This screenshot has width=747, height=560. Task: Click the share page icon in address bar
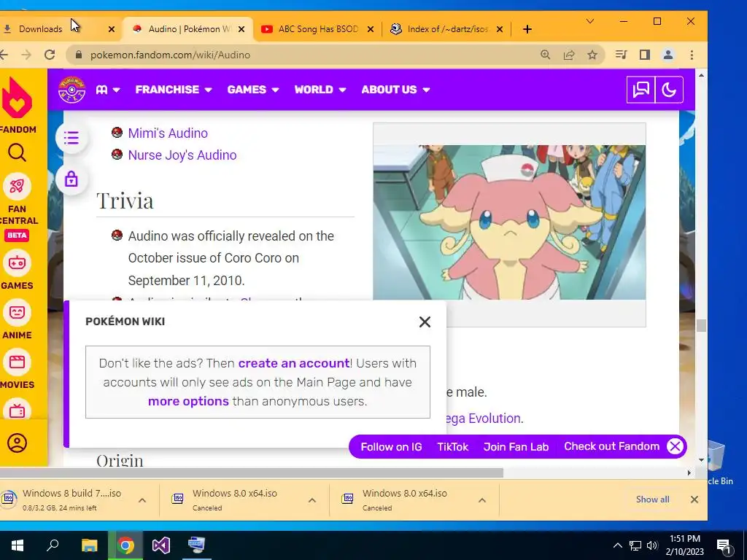(569, 55)
